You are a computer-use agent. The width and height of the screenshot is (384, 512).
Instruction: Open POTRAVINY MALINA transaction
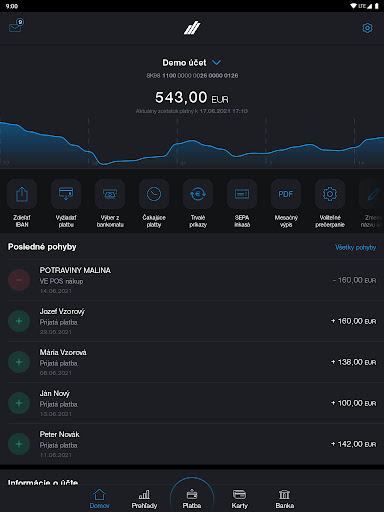[192, 280]
